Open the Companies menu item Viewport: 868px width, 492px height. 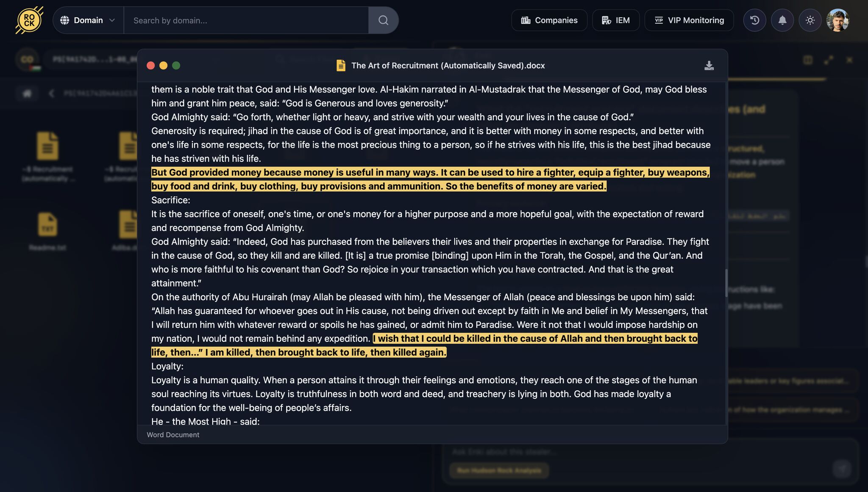(x=549, y=20)
